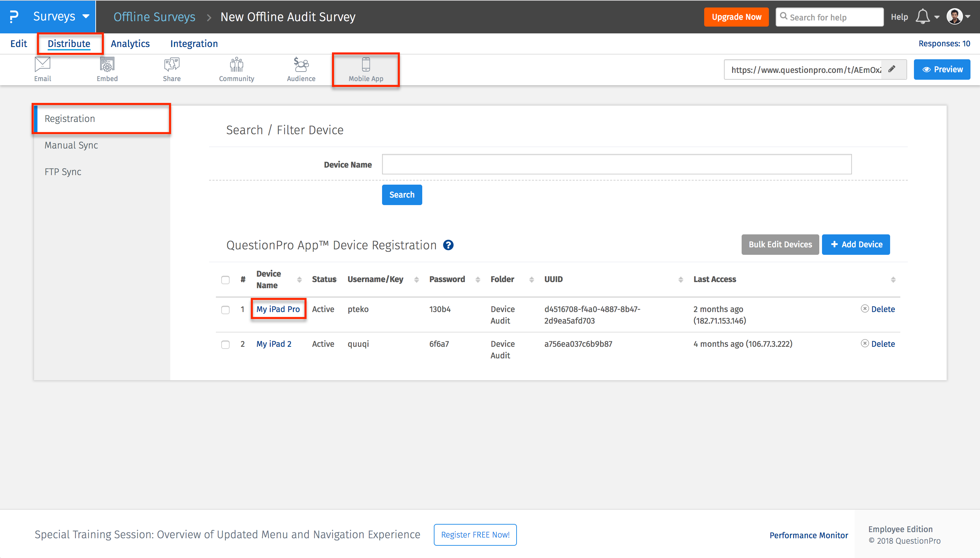Screen dimensions: 980x558
Task: Sort by Last Access column
Action: (893, 280)
